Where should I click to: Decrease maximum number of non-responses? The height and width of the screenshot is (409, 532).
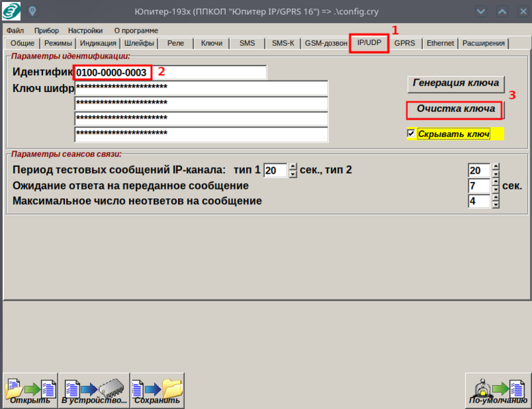coord(496,204)
